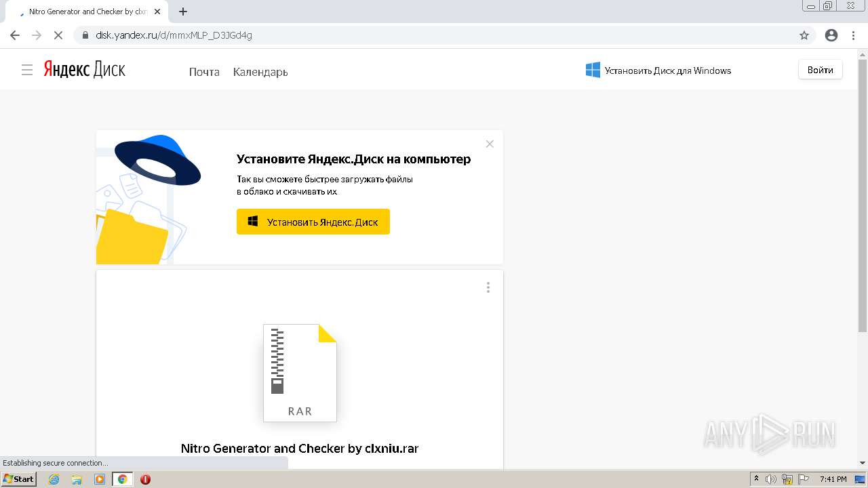Bookmark this page with the star icon
This screenshot has height=488, width=868.
point(804,35)
